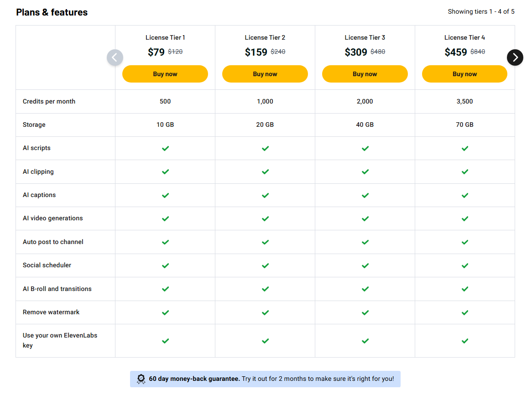Click the previous tiers arrow button
This screenshot has height=395, width=532.
(x=115, y=57)
